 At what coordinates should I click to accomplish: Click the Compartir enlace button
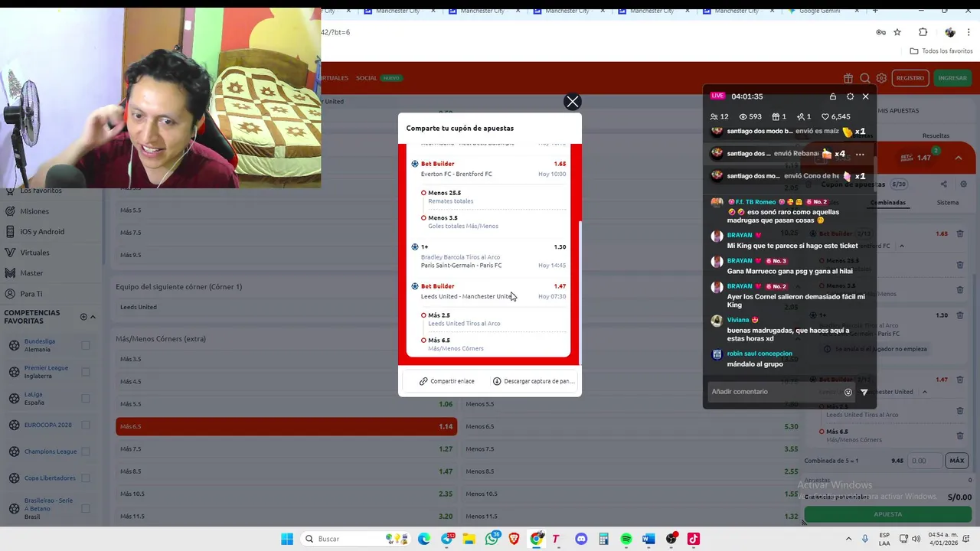coord(447,381)
